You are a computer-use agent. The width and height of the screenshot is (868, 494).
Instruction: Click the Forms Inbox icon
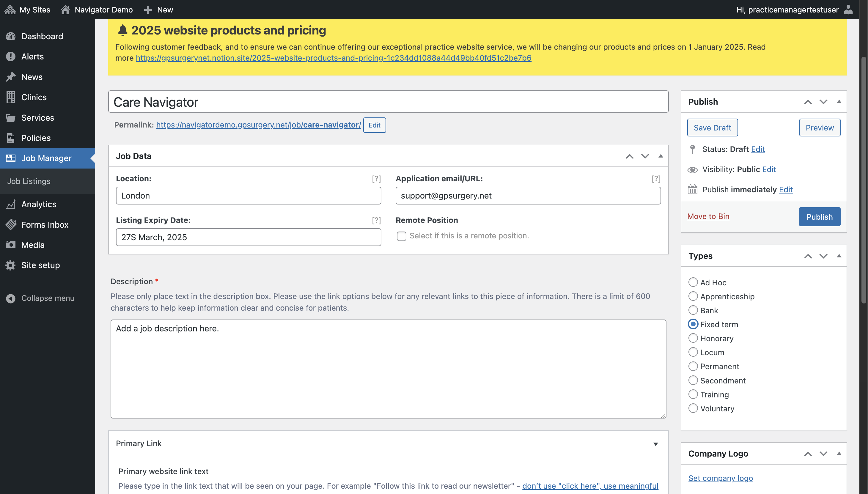pos(10,224)
